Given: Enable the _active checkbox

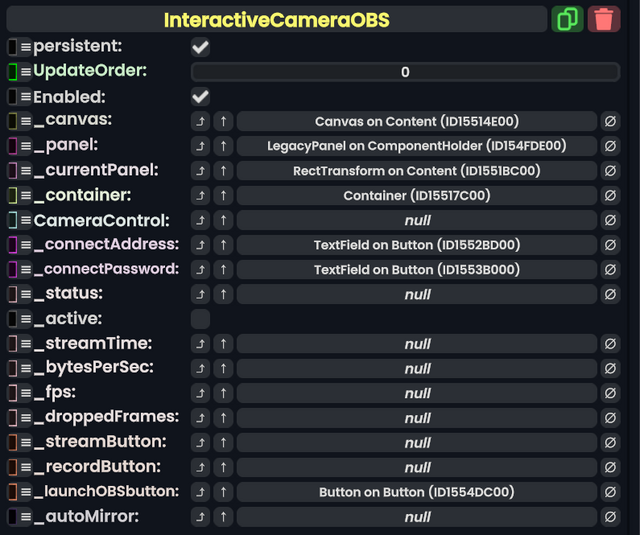Looking at the screenshot, I should tap(201, 319).
